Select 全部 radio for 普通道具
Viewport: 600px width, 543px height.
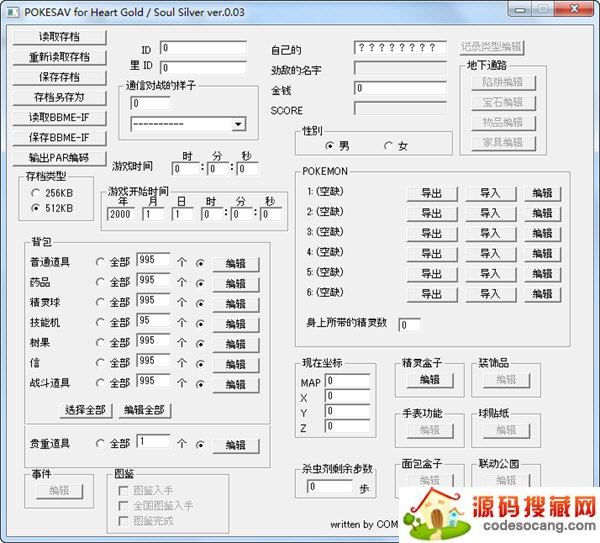coord(100,262)
